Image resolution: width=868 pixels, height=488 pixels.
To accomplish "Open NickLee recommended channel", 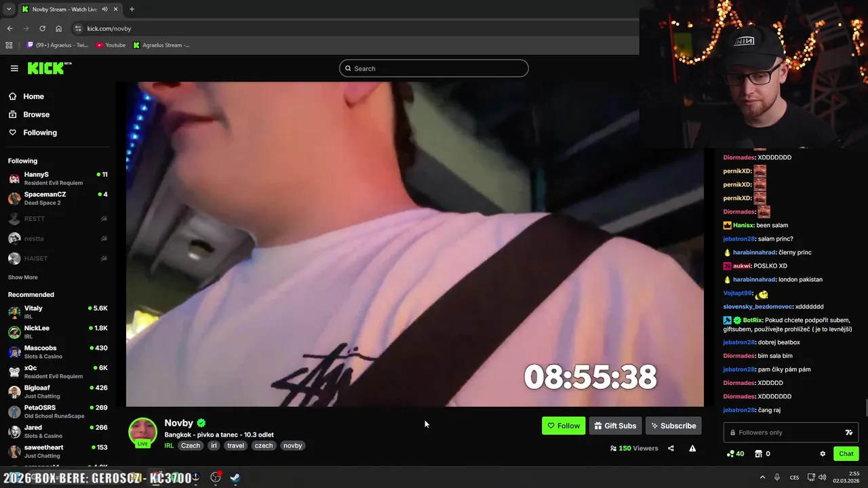I will point(58,331).
